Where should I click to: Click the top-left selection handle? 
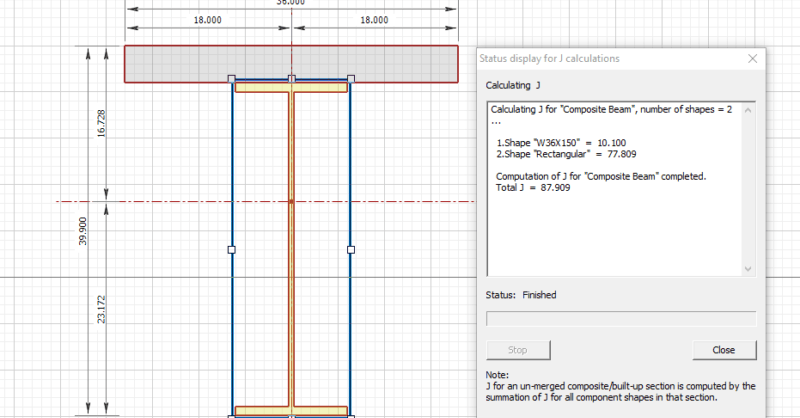(x=232, y=78)
